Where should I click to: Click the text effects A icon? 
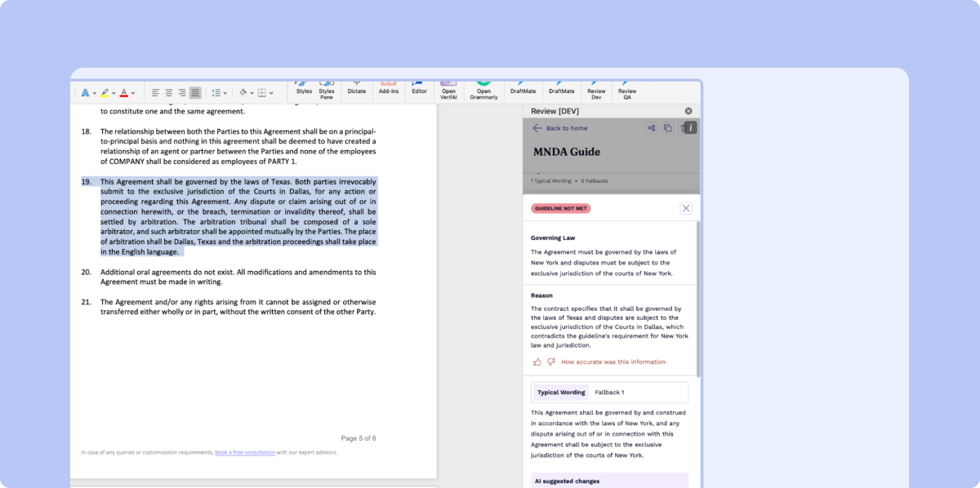coord(85,93)
